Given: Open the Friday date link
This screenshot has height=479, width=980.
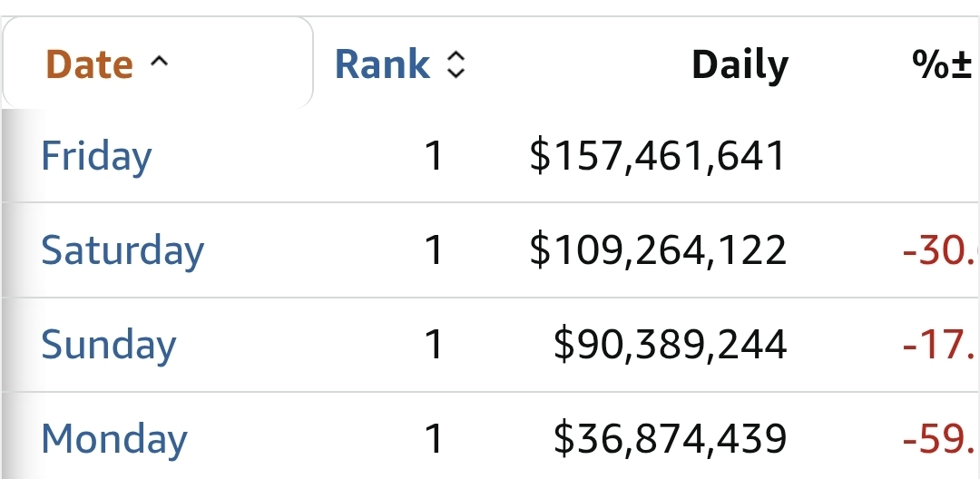Looking at the screenshot, I should 96,157.
